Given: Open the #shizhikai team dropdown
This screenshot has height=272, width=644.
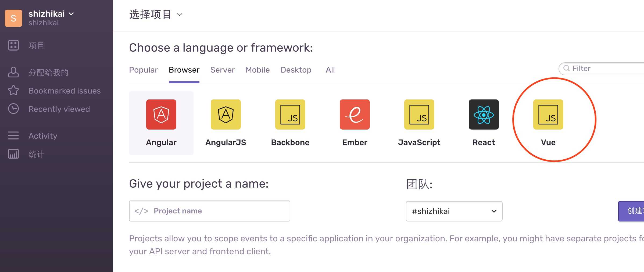Looking at the screenshot, I should tap(454, 211).
